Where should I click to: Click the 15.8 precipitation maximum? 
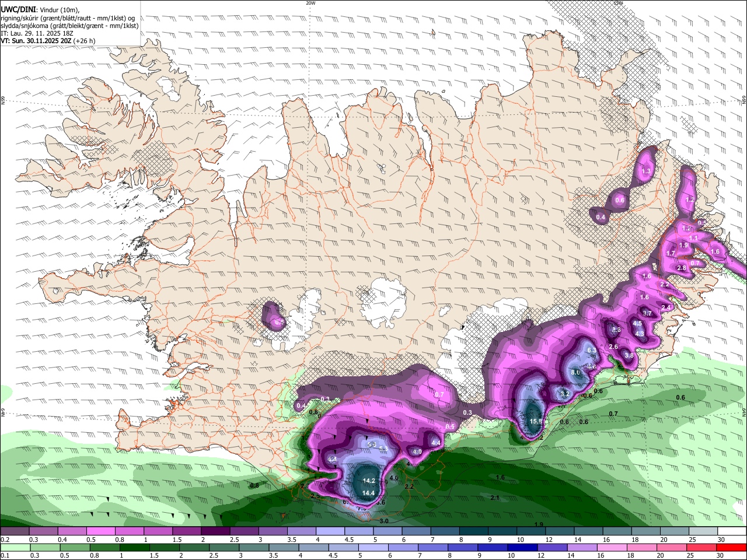[x=536, y=421]
